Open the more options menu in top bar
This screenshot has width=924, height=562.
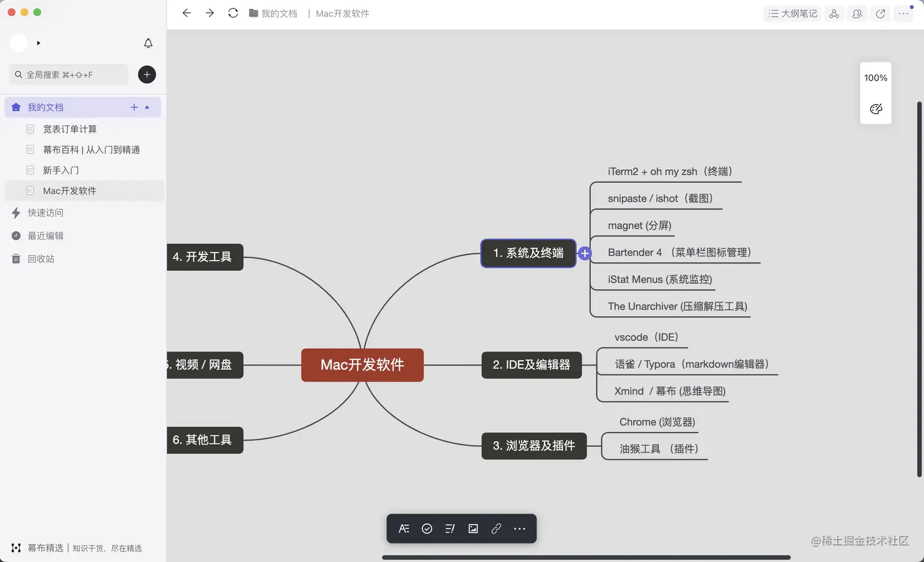point(903,13)
